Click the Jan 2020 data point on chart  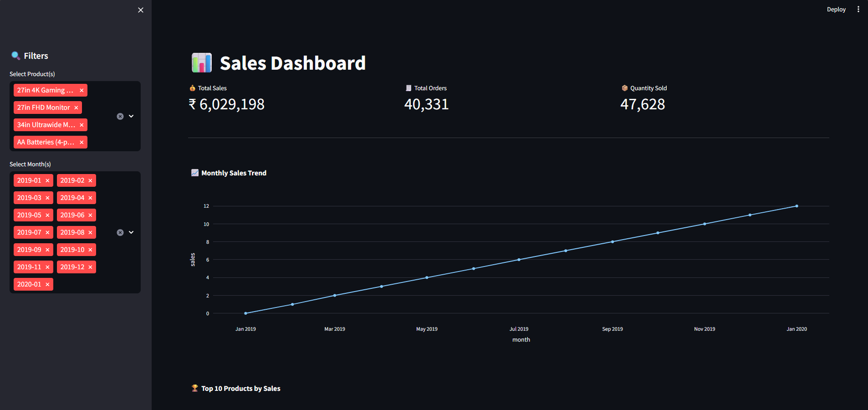(797, 206)
